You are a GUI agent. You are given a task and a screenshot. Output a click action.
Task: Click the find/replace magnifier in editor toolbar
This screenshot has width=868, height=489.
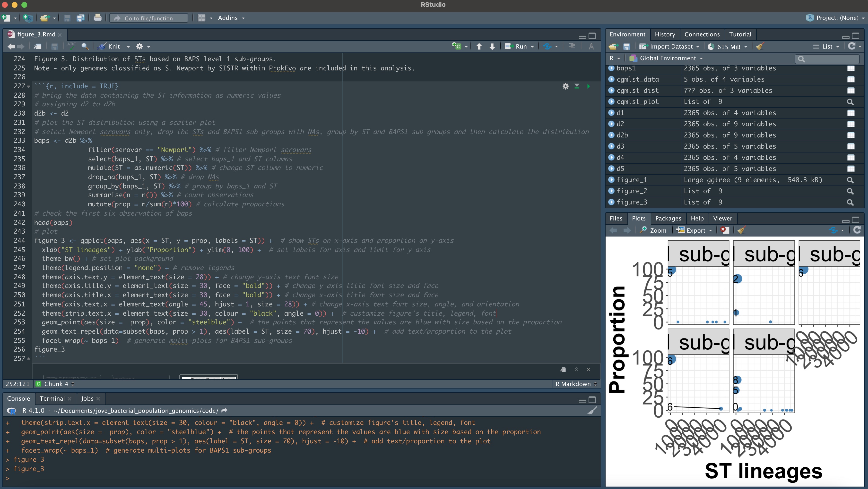pos(85,46)
